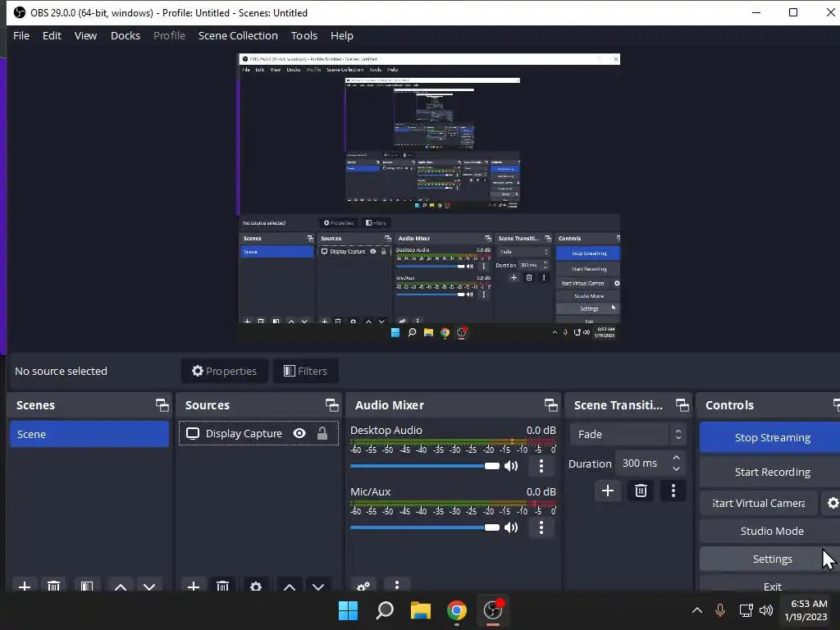Screen dimensions: 840x630
Task: Open Desktop Audio options three-dot menu
Action: coord(541,466)
